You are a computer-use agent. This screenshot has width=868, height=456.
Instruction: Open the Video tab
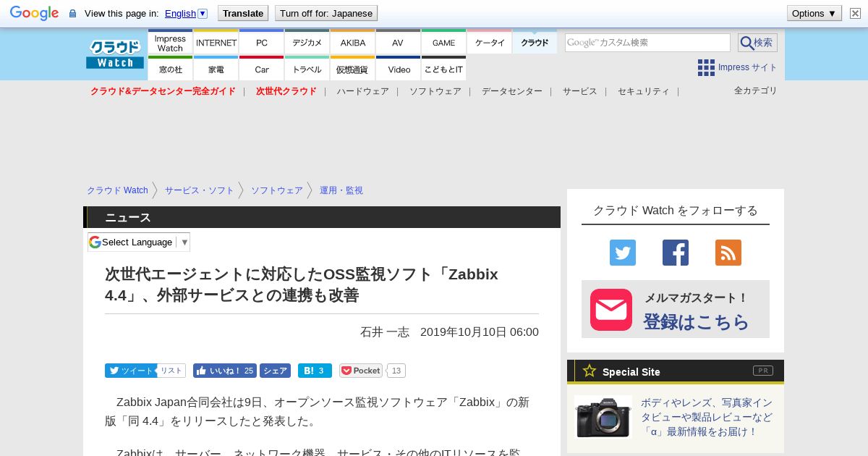(398, 69)
